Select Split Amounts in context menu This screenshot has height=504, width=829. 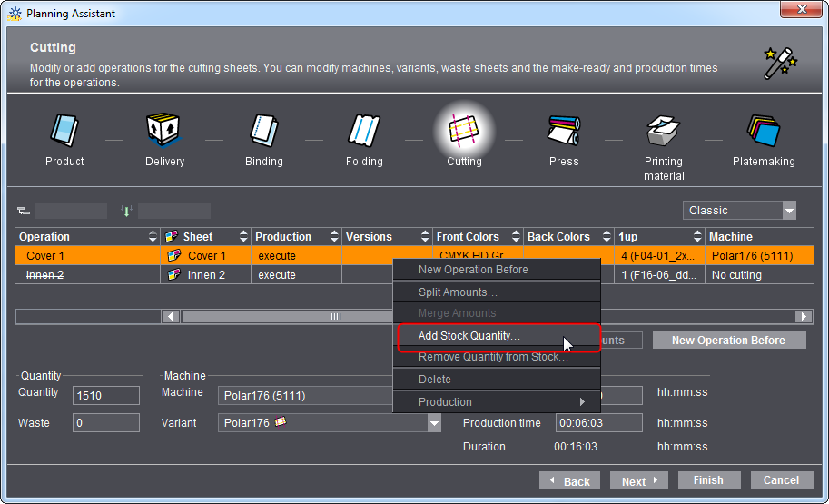[458, 292]
